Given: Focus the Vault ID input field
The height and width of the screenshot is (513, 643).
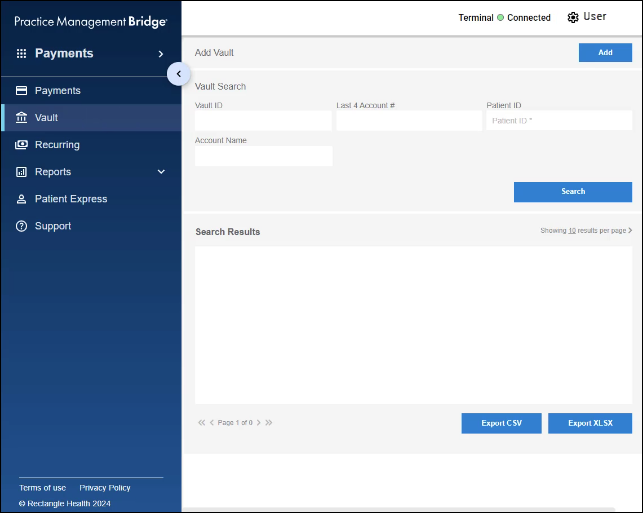Looking at the screenshot, I should pyautogui.click(x=263, y=121).
